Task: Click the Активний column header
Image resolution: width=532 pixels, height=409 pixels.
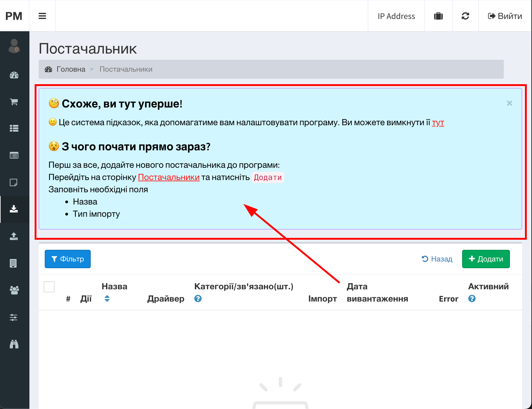Action: (488, 287)
